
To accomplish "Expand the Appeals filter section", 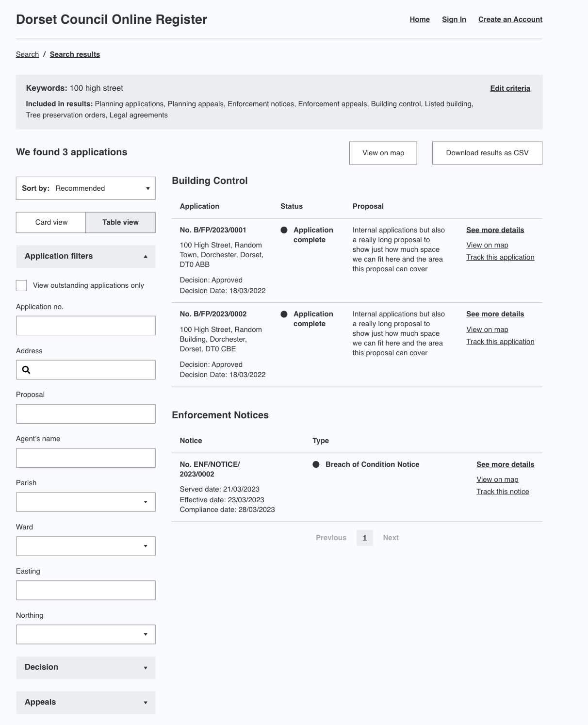I will pos(85,702).
